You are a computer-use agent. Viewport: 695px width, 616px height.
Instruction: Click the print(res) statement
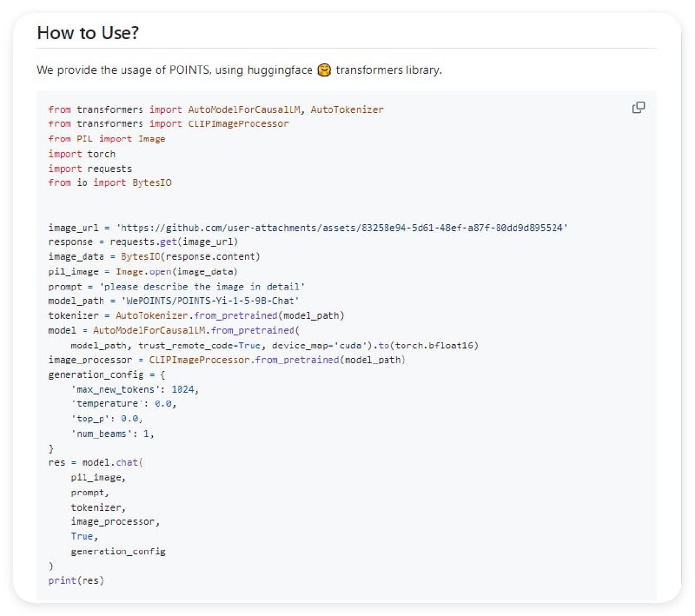76,580
